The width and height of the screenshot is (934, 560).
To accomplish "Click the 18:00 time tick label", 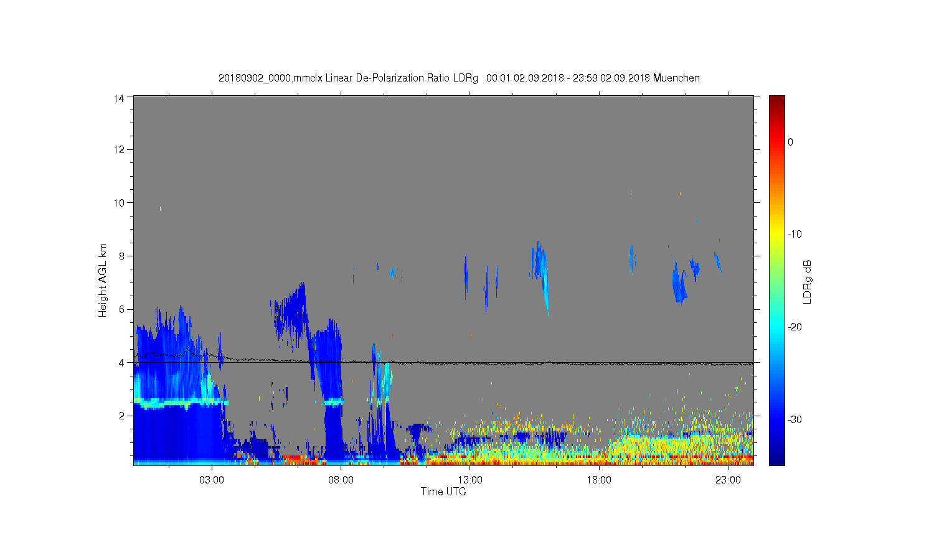I will click(599, 480).
